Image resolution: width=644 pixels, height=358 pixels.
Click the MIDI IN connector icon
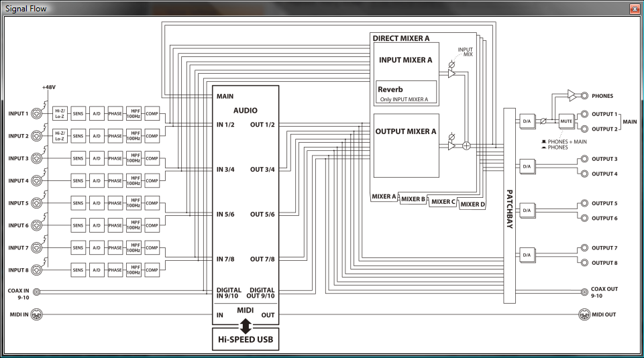click(x=36, y=314)
